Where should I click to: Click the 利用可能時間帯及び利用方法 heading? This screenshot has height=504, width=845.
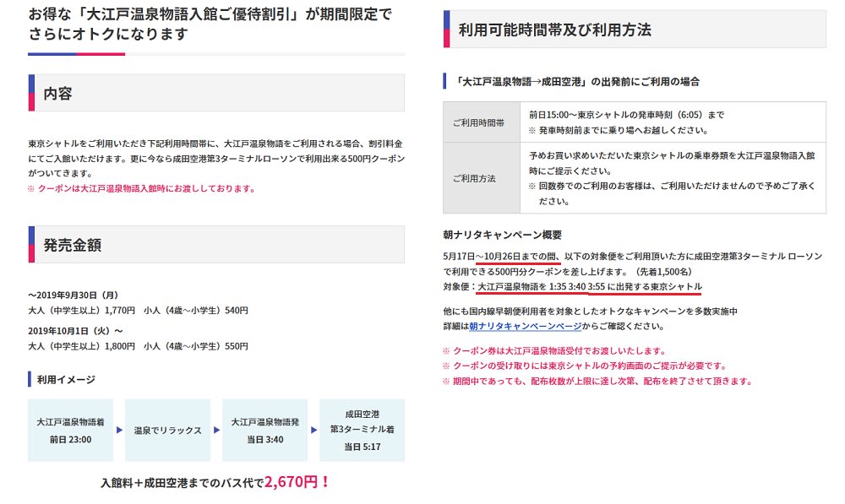coord(635,30)
